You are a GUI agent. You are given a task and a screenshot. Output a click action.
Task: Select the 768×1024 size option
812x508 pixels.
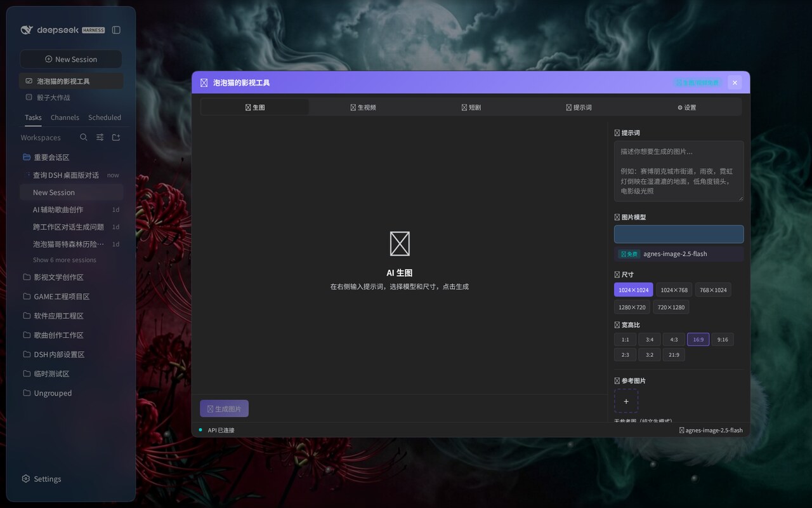coord(713,290)
